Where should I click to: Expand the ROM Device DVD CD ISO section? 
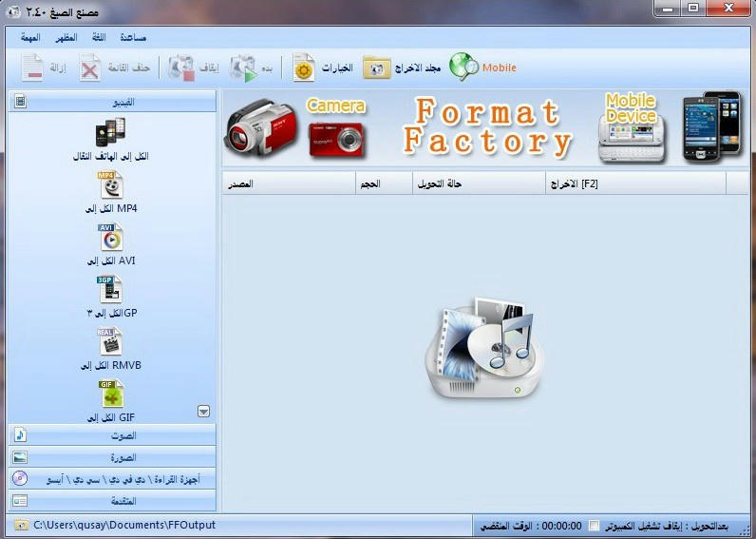click(x=112, y=479)
